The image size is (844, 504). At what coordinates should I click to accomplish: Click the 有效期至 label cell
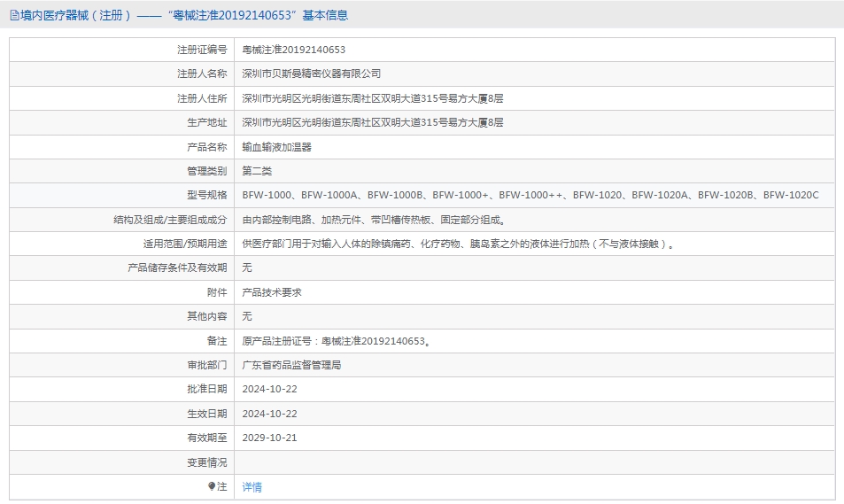click(122, 438)
